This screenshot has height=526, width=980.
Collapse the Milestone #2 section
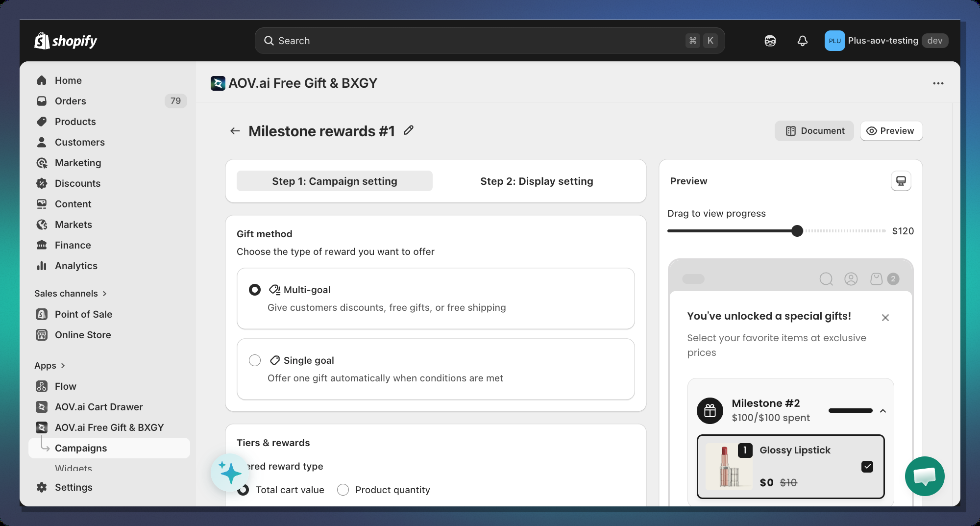coord(882,411)
